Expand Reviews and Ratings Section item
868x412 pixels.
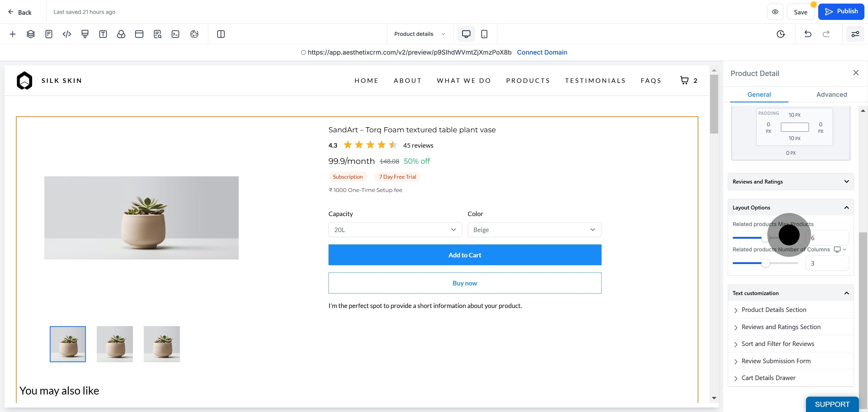(791, 327)
